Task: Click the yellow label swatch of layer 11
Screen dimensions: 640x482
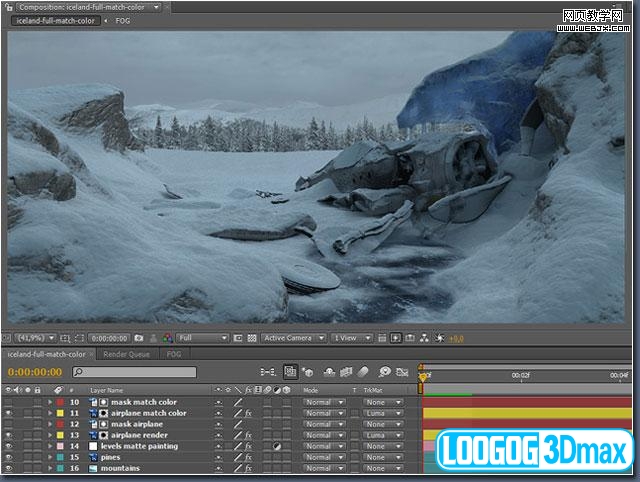Action: click(x=60, y=413)
